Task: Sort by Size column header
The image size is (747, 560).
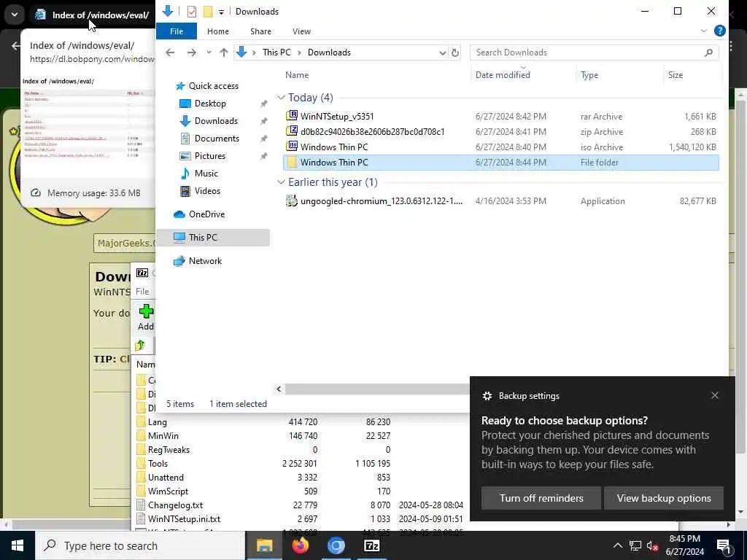Action: point(675,75)
